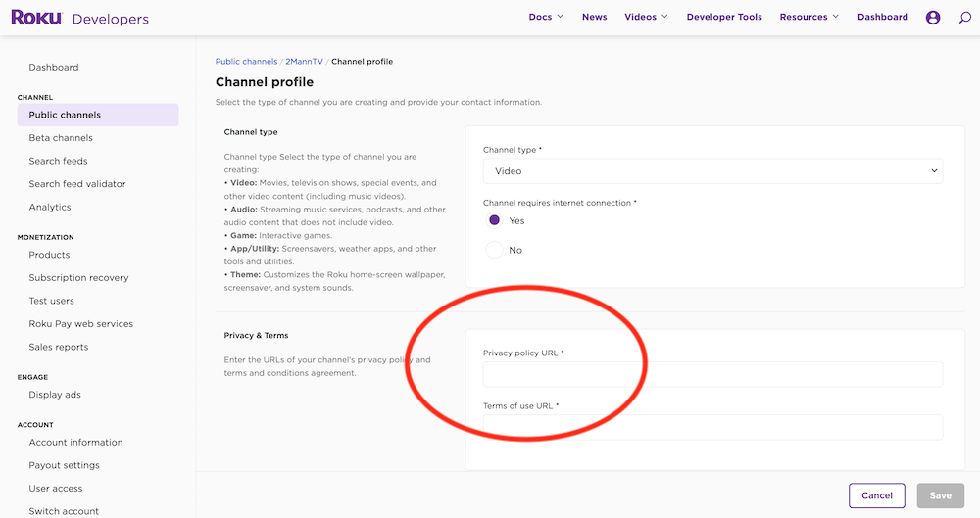Screen dimensions: 980x518
Task: Select Public channels in the sidebar
Action: pyautogui.click(x=98, y=115)
